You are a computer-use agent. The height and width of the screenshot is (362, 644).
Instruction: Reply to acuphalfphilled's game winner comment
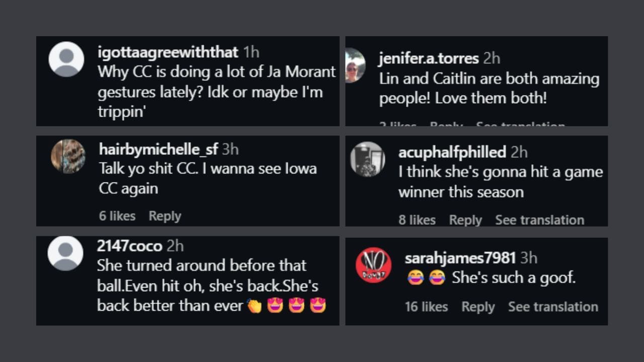tap(465, 220)
